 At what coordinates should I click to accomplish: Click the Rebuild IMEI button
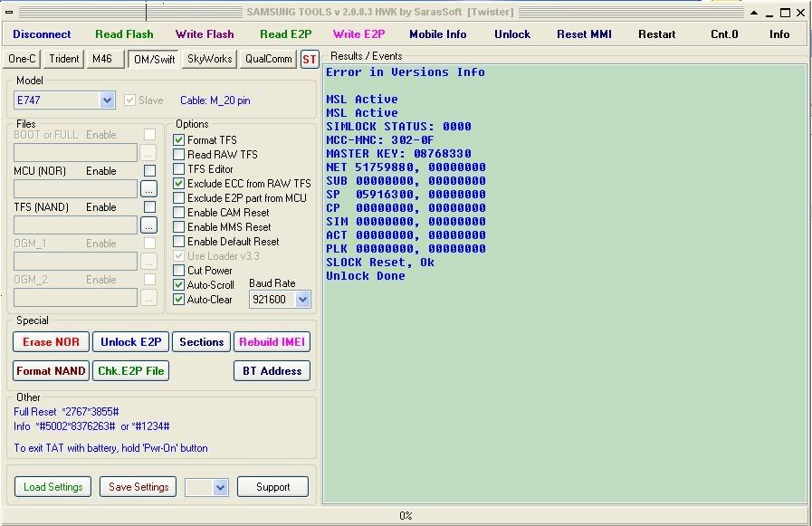[272, 341]
